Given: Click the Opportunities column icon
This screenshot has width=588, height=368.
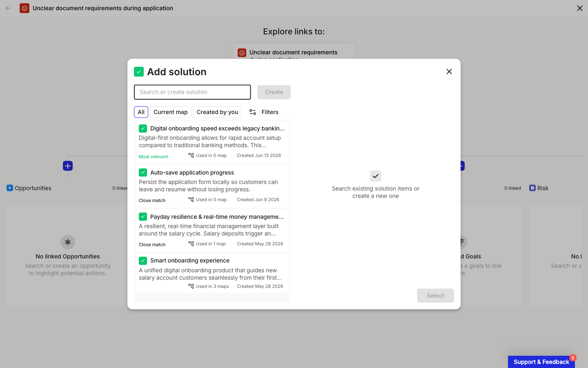Looking at the screenshot, I should pos(10,188).
